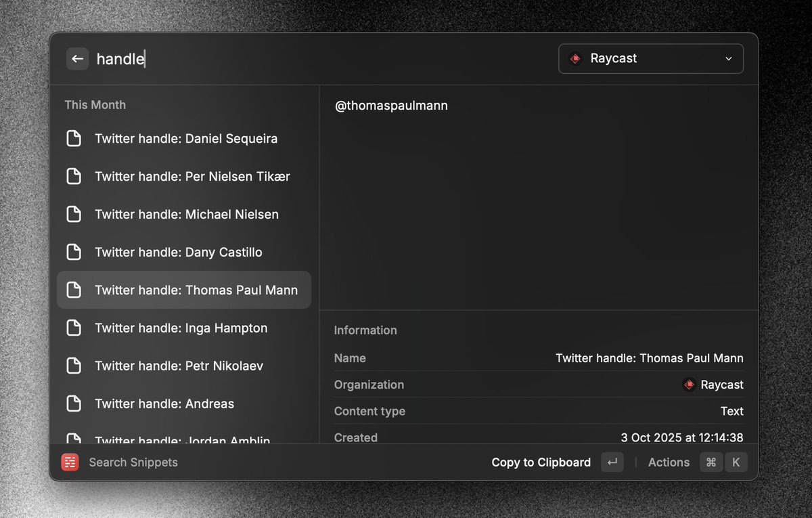Image resolution: width=812 pixels, height=518 pixels.
Task: Click the red Search Snippets icon
Action: 70,462
